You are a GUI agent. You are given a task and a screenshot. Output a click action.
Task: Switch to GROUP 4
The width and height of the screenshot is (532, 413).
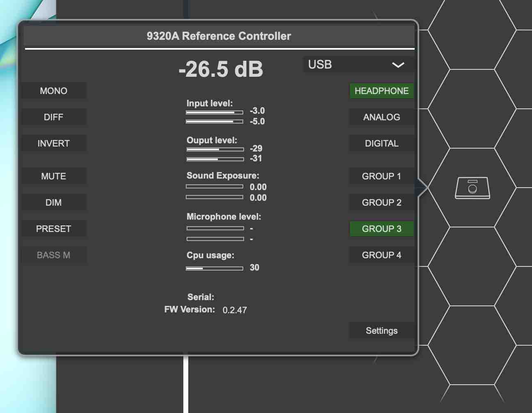[x=381, y=255]
